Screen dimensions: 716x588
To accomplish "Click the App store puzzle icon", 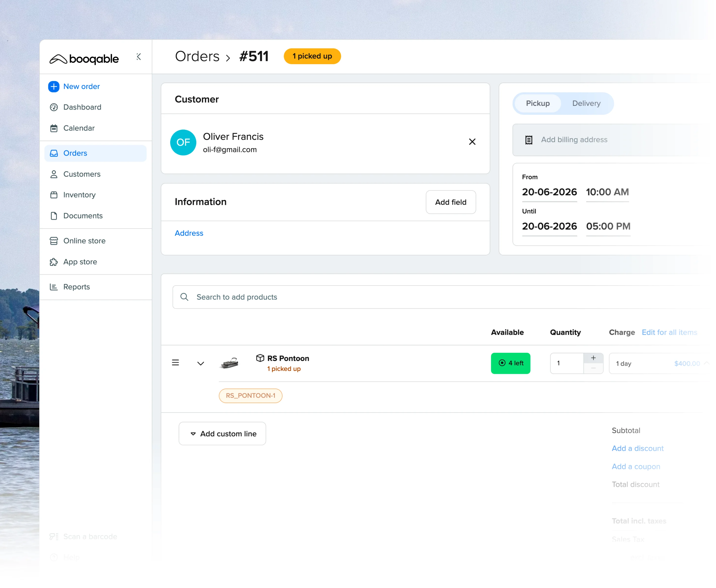I will [x=53, y=262].
